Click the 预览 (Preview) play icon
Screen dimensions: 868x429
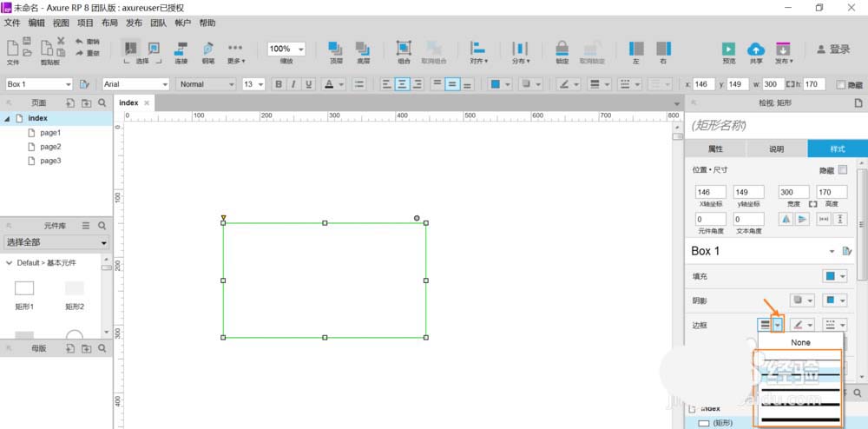click(x=729, y=49)
